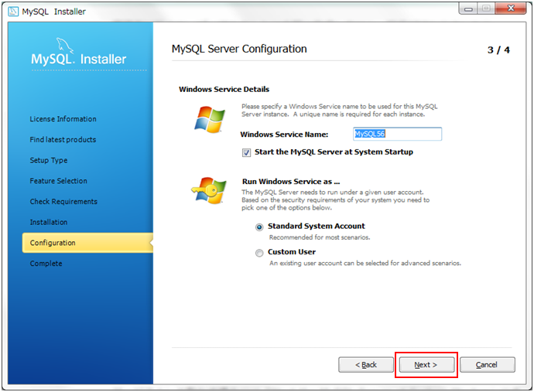Viewport: 534px width, 392px height.
Task: Open the Find latest products step
Action: tap(63, 139)
